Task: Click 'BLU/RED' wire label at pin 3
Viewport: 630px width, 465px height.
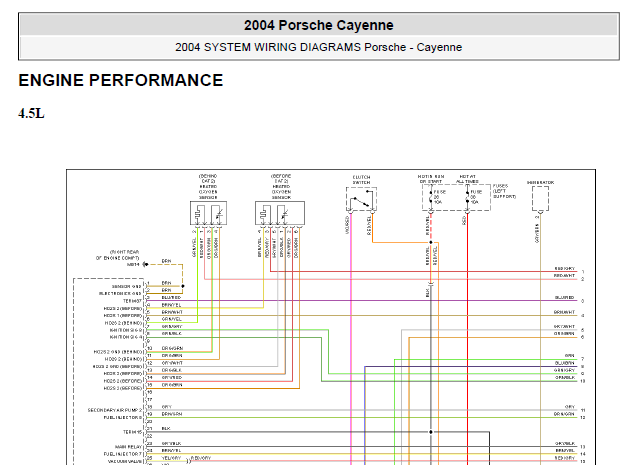Action: click(171, 297)
